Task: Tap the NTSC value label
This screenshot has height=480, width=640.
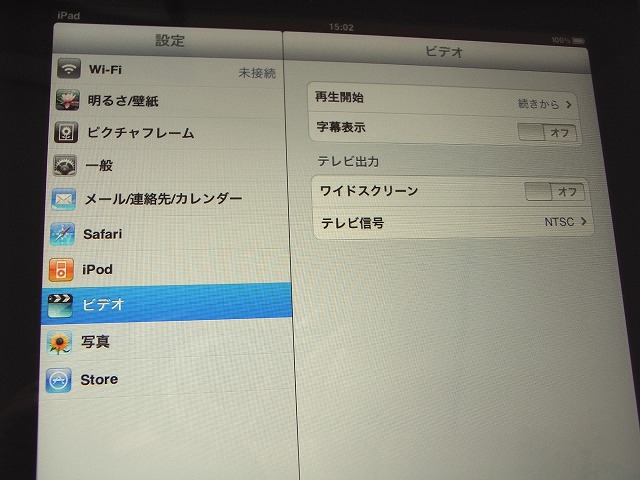Action: pyautogui.click(x=559, y=222)
